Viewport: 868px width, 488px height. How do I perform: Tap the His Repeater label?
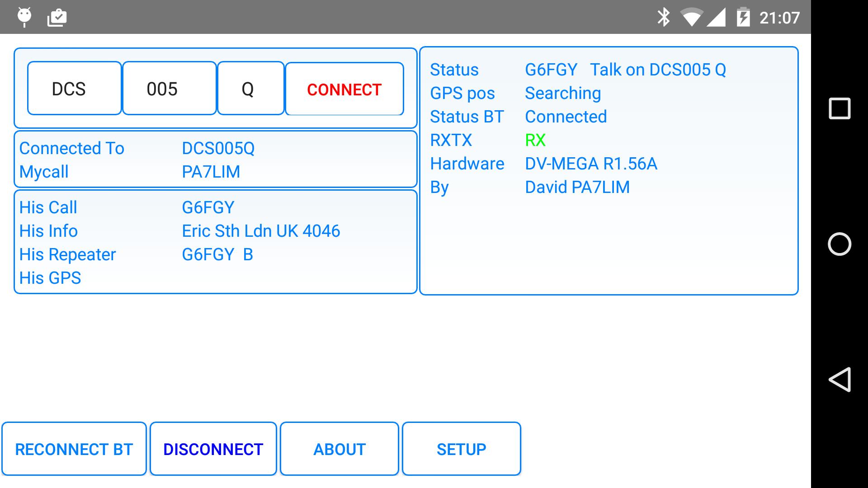[67, 254]
